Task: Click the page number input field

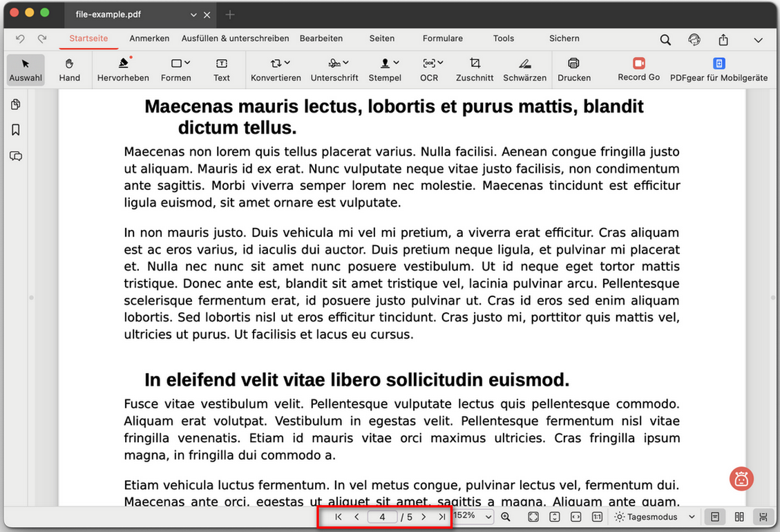Action: coord(383,516)
